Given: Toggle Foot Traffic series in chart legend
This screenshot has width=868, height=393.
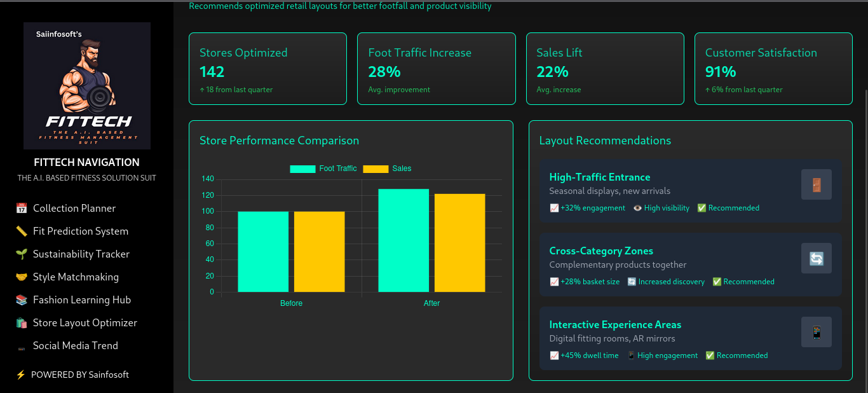Looking at the screenshot, I should pyautogui.click(x=323, y=169).
